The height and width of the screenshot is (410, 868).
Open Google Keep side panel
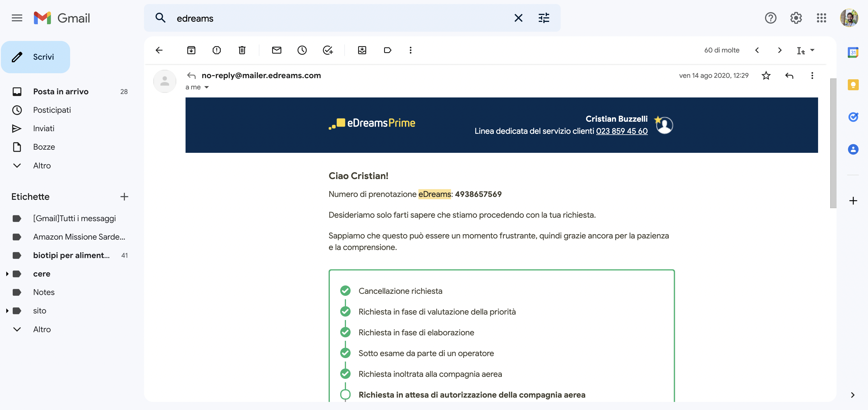click(854, 84)
